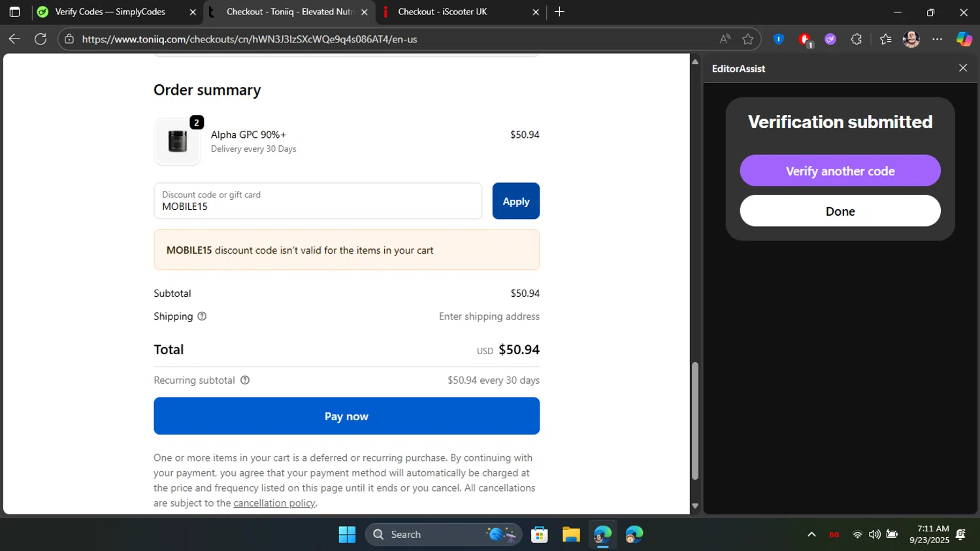The width and height of the screenshot is (980, 551).
Task: Reload the page with the refresh icon
Action: click(x=41, y=39)
